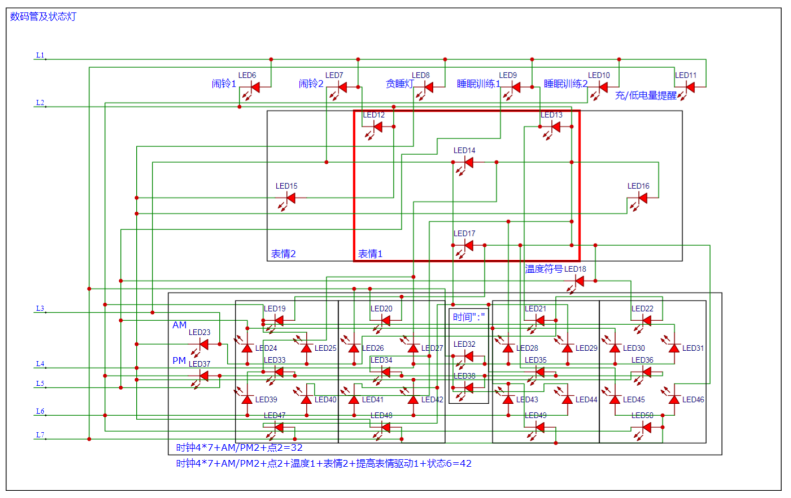The height and width of the screenshot is (498, 791).
Task: Select the 表情2 frame label
Action: (284, 254)
